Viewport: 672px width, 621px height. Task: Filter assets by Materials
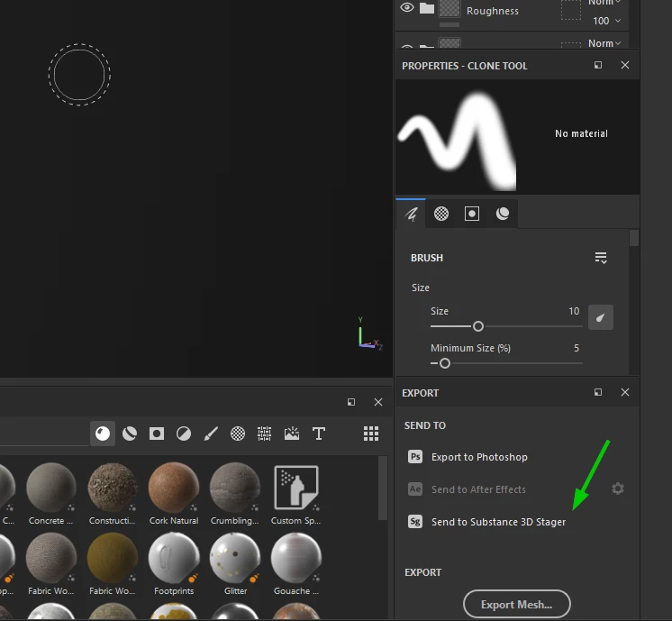[103, 434]
